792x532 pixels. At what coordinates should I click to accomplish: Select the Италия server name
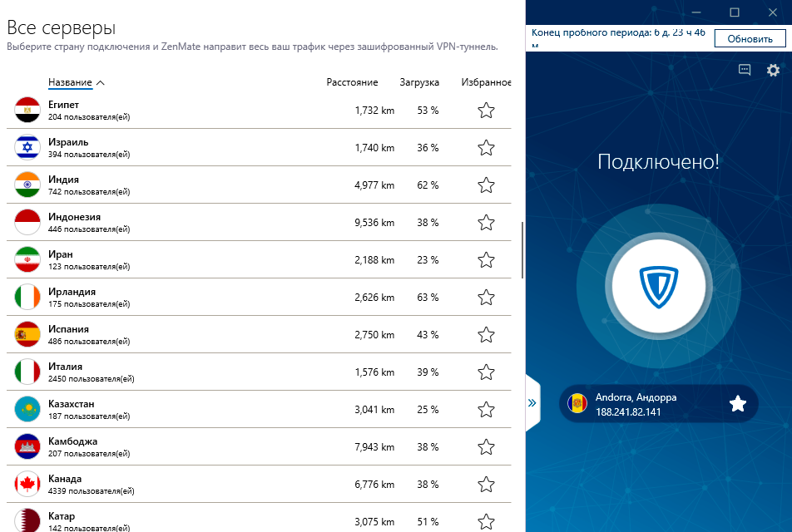65,366
